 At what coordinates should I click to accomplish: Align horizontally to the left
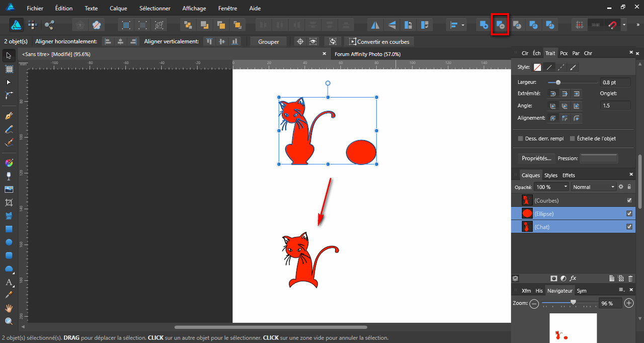108,42
